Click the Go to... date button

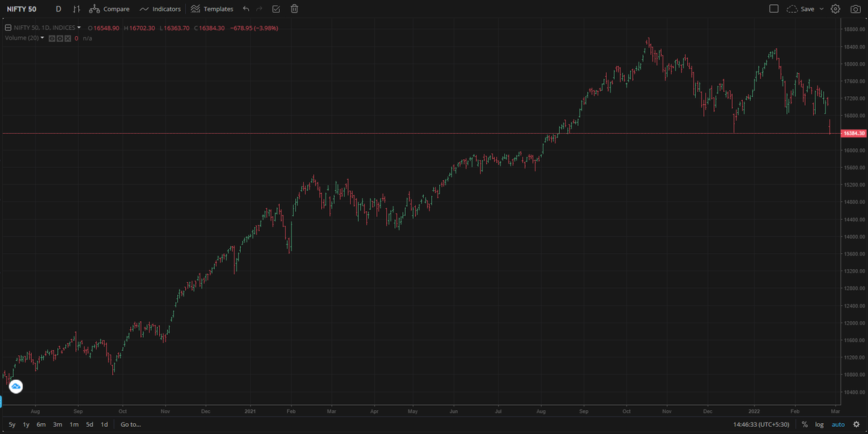coord(131,425)
